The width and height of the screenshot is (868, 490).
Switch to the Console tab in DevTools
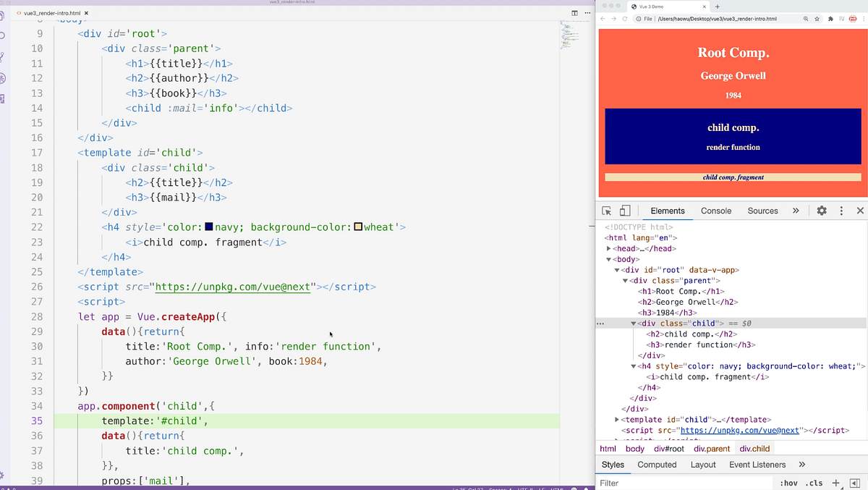pos(715,211)
